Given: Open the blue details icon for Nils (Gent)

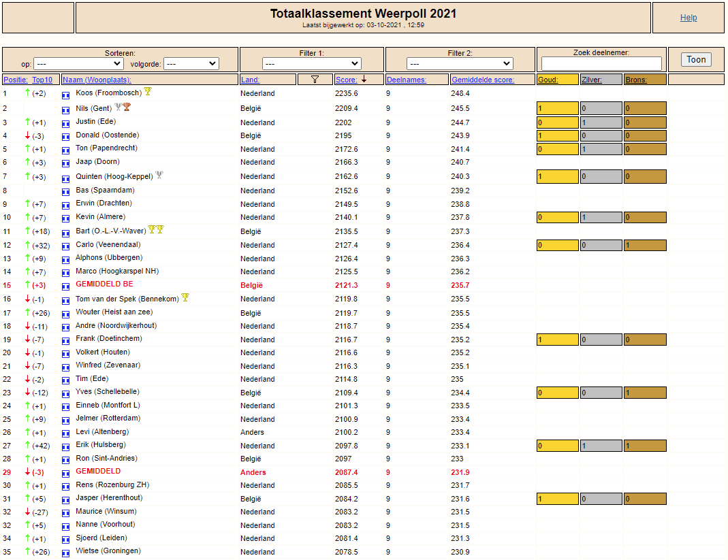Looking at the screenshot, I should (x=65, y=110).
